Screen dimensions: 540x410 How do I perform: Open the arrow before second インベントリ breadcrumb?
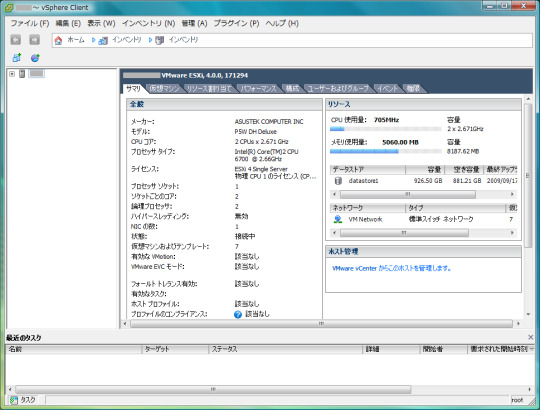coord(150,40)
